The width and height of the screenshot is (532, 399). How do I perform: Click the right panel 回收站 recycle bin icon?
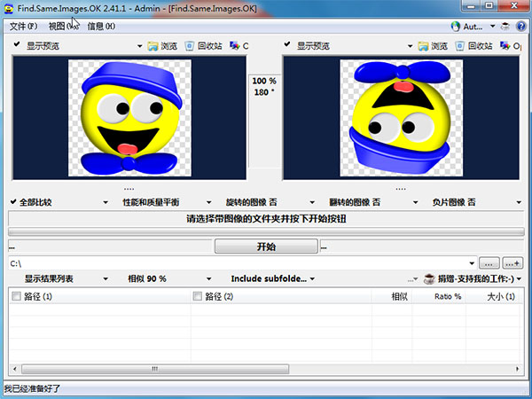tap(458, 45)
